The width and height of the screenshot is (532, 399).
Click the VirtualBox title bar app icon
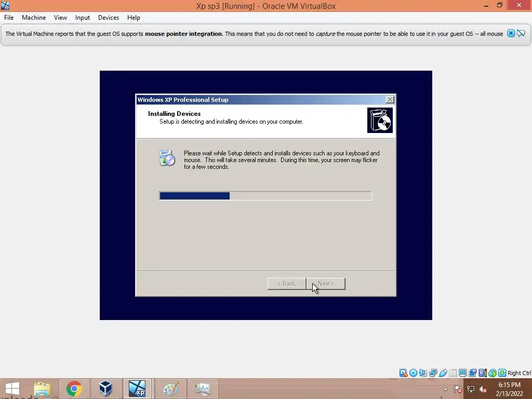(x=5, y=5)
